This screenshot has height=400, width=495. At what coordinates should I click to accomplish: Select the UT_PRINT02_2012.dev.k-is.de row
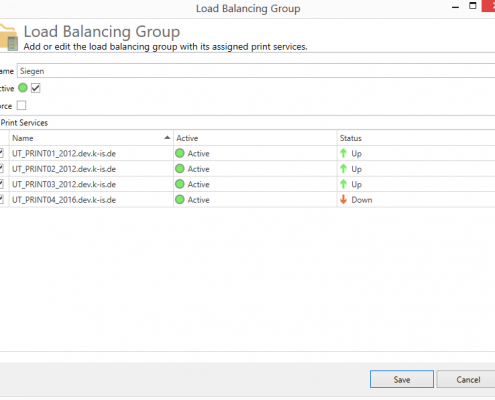[x=247, y=169]
